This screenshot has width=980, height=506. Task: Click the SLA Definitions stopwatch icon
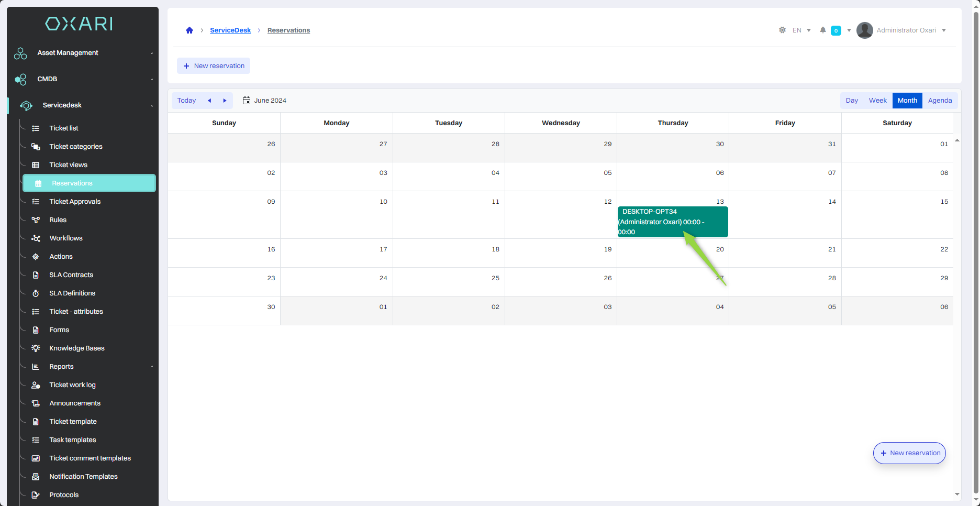tap(36, 293)
